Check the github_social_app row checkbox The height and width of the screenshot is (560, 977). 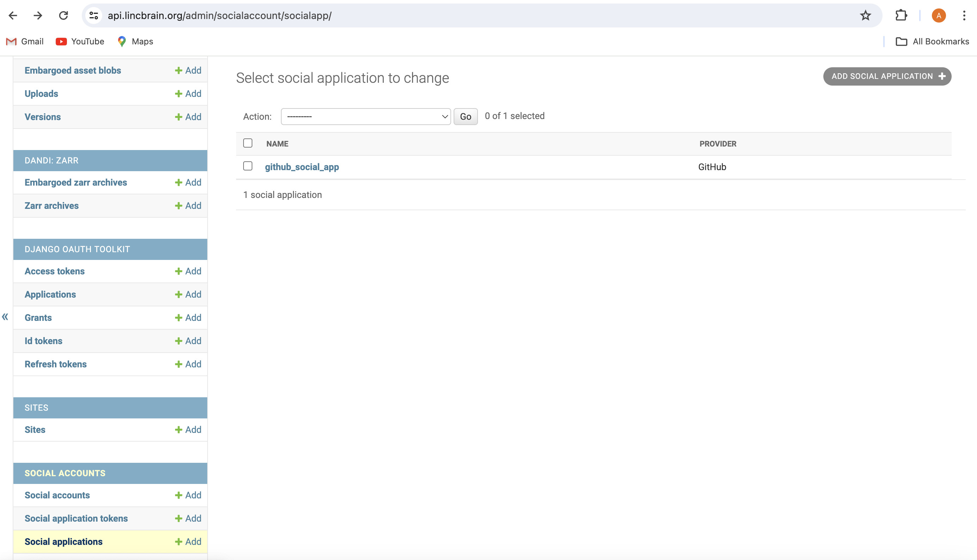(248, 166)
